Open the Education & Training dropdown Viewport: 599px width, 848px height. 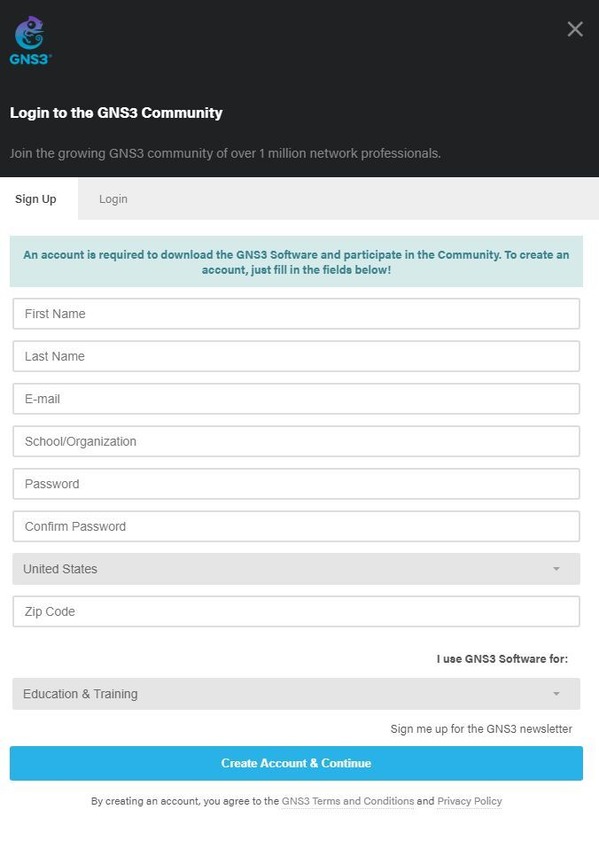(296, 694)
